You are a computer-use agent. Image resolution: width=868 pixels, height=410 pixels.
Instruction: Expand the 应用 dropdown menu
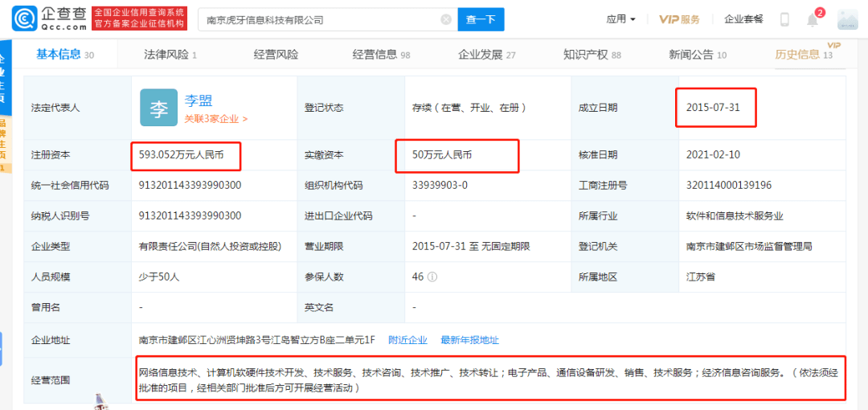click(x=620, y=19)
